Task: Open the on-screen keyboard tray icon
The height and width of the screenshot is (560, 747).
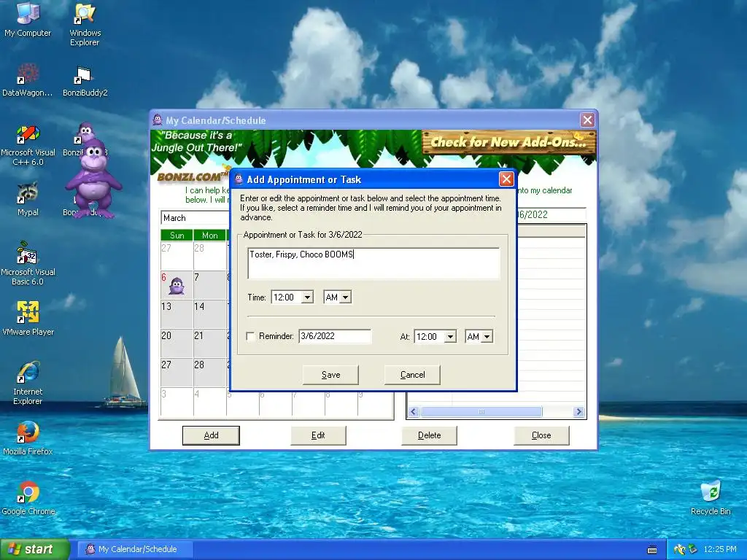Action: coord(652,550)
